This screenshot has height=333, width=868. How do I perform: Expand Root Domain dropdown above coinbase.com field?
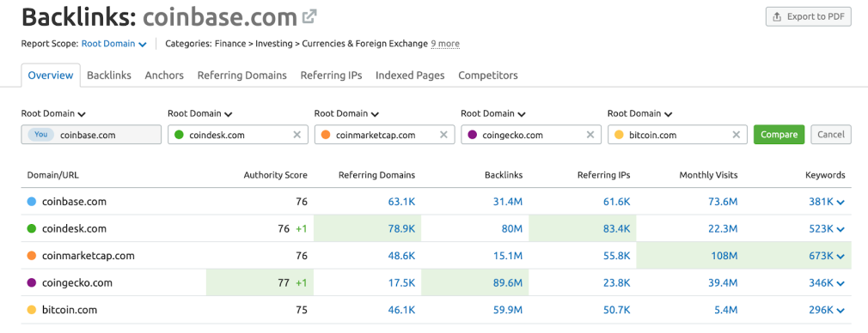coord(53,113)
